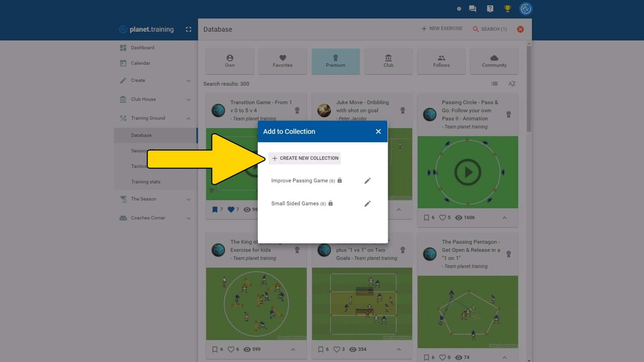Expand the Club House menu
This screenshot has width=644, height=362.
tap(156, 99)
